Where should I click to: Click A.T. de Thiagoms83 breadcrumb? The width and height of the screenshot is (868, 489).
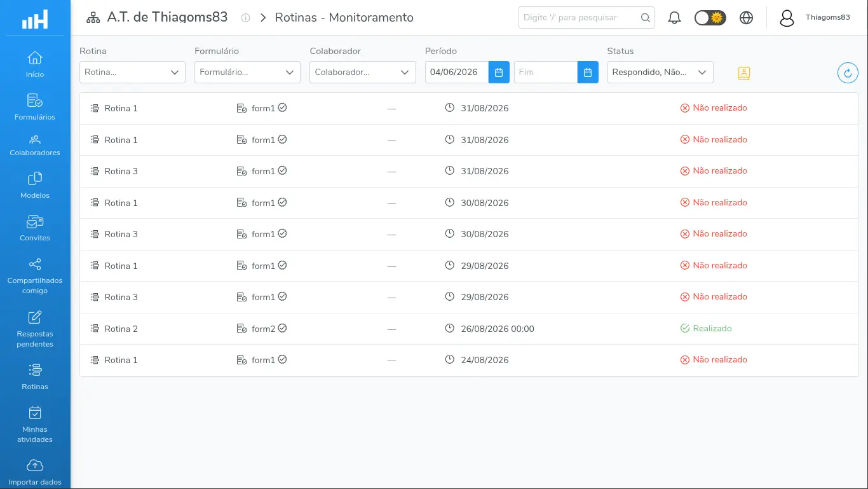click(x=167, y=17)
